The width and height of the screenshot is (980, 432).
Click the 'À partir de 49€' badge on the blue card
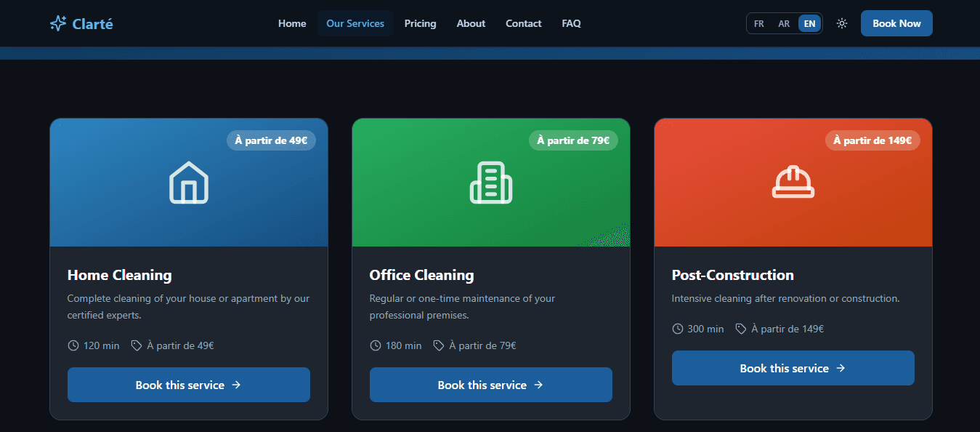coord(271,140)
